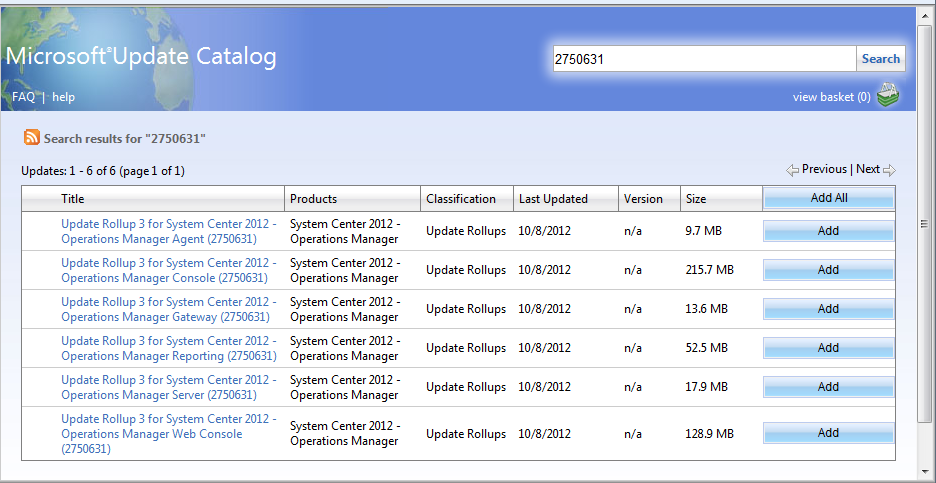Sort results by Title column header

tap(72, 199)
